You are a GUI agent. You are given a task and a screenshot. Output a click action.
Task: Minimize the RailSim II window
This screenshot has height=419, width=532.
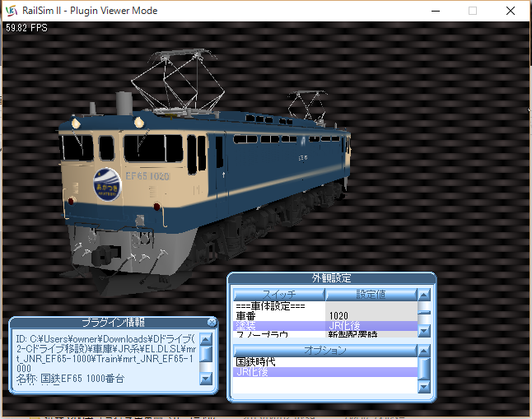tap(436, 11)
